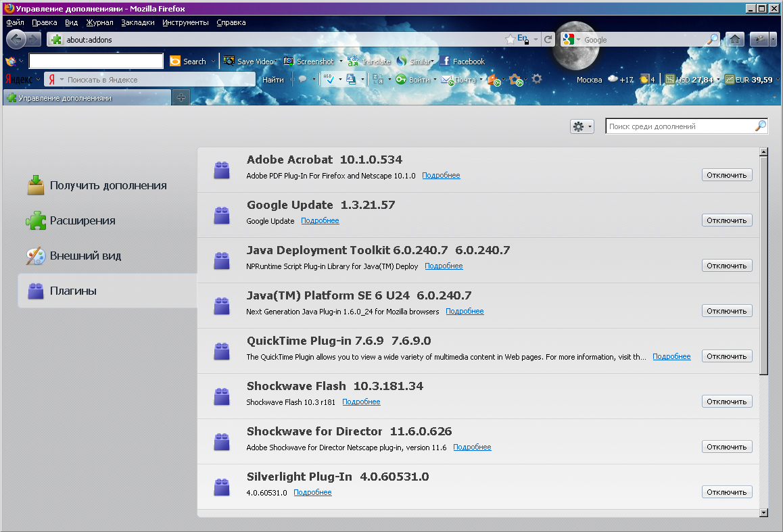This screenshot has height=532, width=783.
Task: Open the Закладки menu
Action: [x=138, y=22]
